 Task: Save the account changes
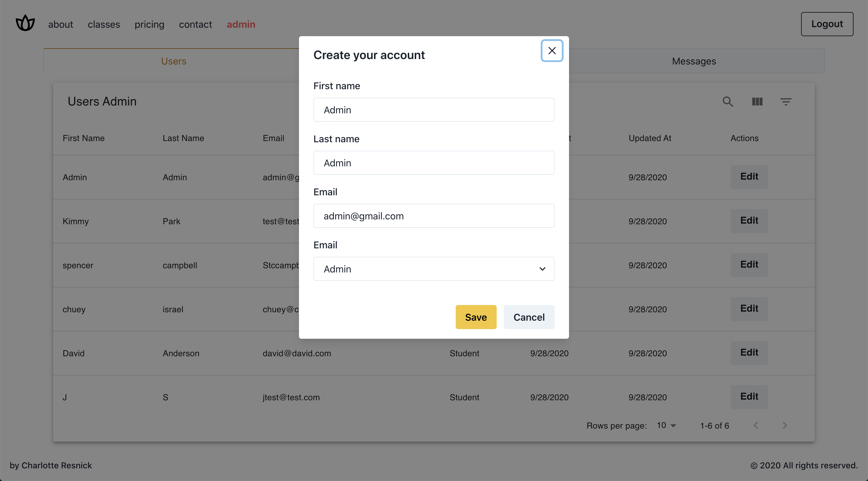476,317
